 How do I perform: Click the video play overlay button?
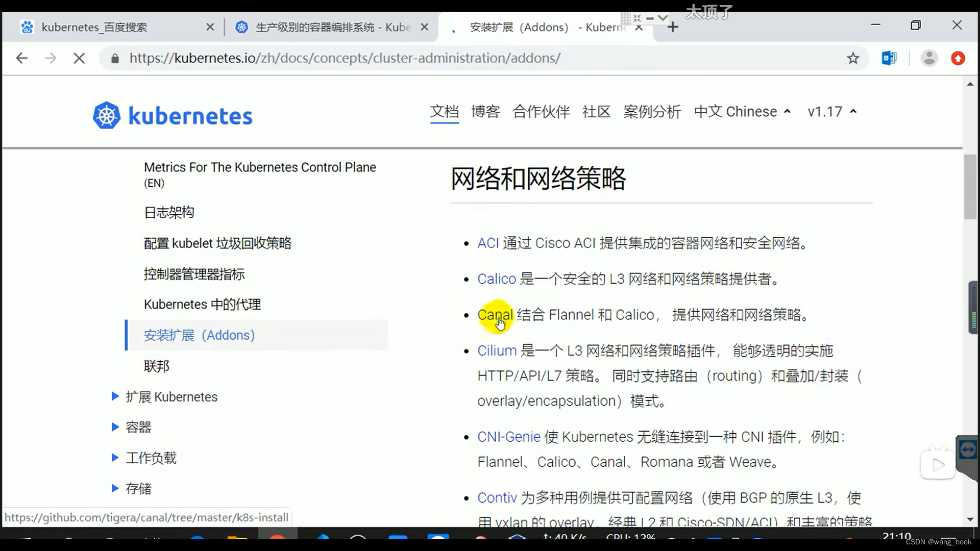[938, 464]
